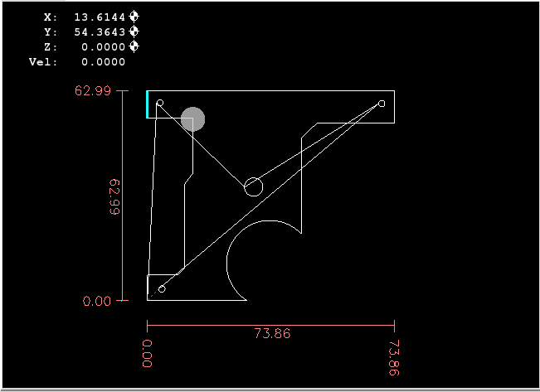540x392 pixels.
Task: Click the X coordinate value 13.6144
Action: coord(100,17)
